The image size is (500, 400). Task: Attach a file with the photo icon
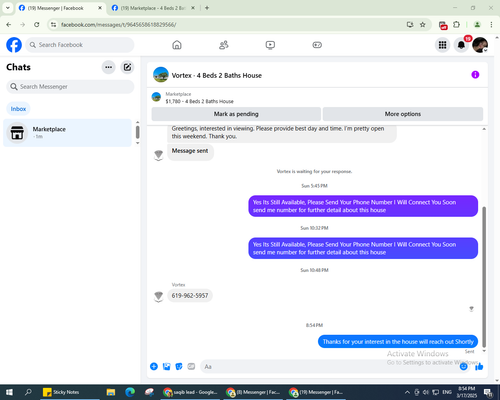point(166,367)
